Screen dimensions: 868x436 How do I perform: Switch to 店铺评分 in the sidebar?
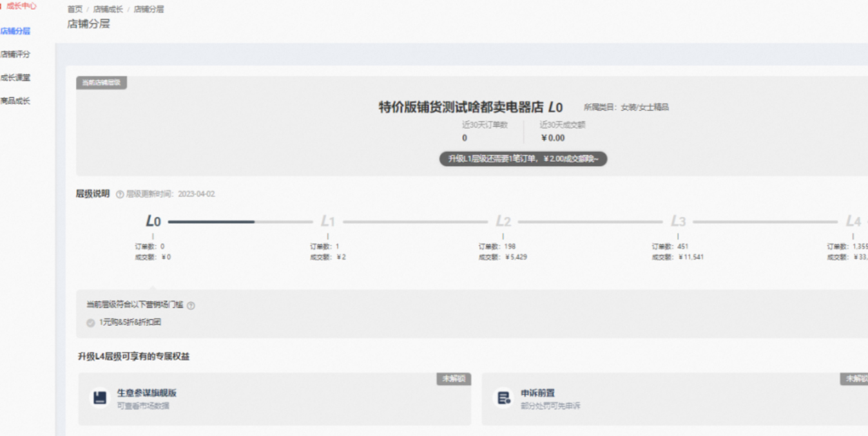tap(13, 53)
